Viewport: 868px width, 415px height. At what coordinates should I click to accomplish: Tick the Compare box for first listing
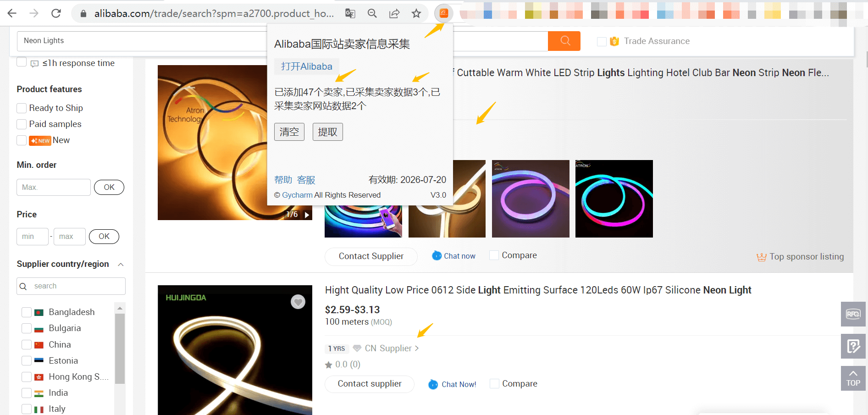[494, 255]
